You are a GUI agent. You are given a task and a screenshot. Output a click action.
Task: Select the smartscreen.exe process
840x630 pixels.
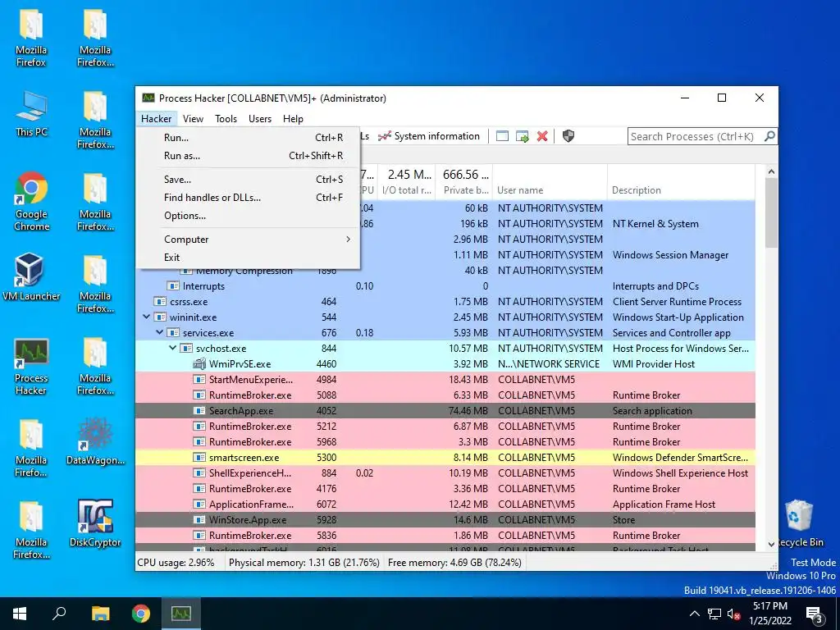tap(445, 457)
